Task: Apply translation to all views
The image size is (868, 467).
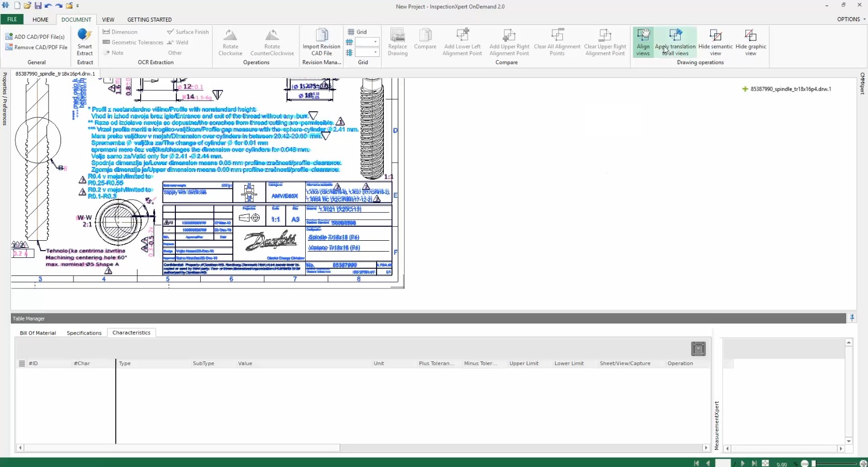Action: [x=676, y=42]
